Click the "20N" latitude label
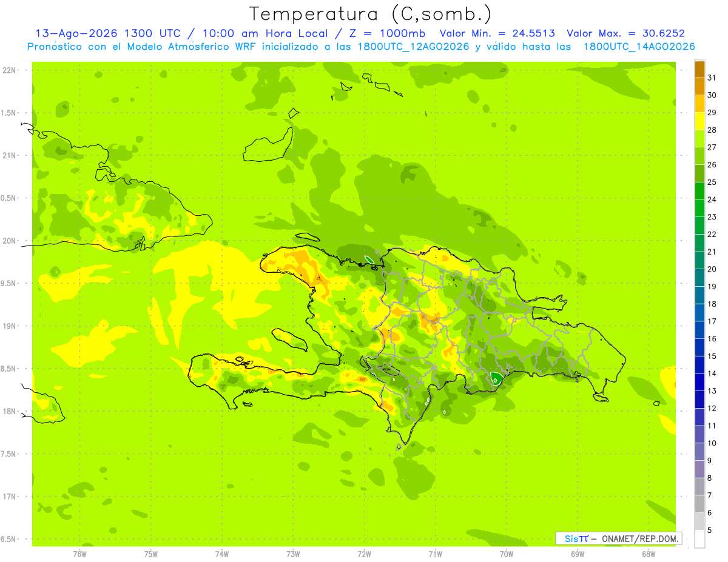728x562 pixels. [x=10, y=241]
